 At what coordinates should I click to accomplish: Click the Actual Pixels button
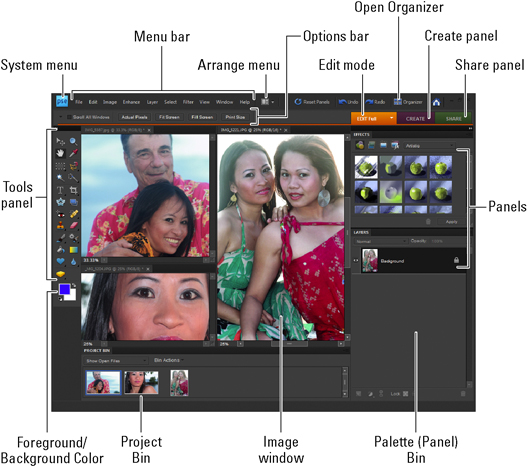click(134, 117)
